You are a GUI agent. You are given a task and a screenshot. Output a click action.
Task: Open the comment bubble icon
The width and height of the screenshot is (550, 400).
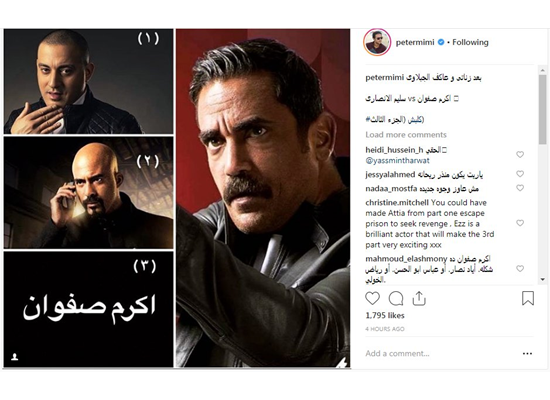click(396, 299)
